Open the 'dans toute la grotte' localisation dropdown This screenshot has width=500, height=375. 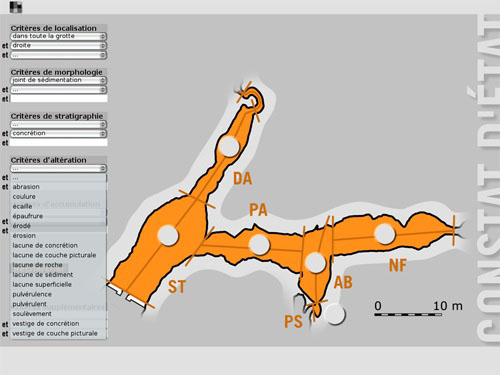pyautogui.click(x=58, y=36)
